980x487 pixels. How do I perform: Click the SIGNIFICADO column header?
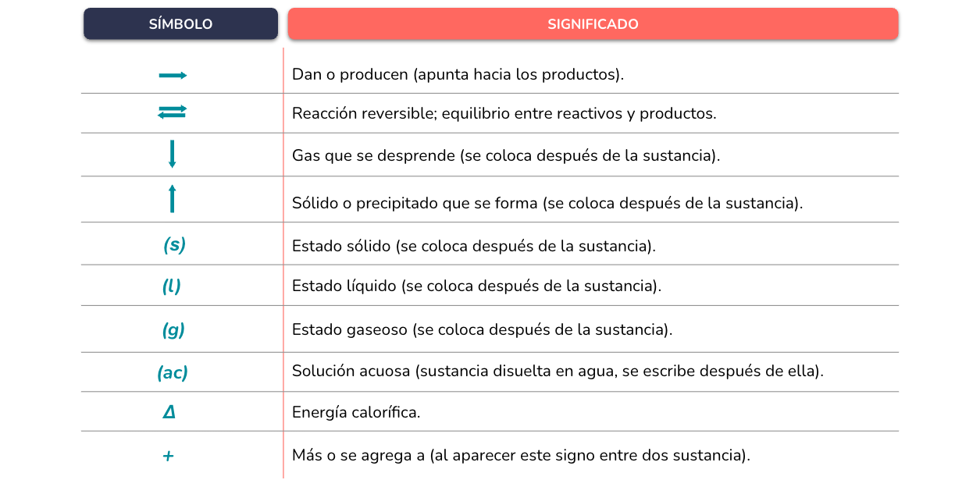pyautogui.click(x=593, y=23)
